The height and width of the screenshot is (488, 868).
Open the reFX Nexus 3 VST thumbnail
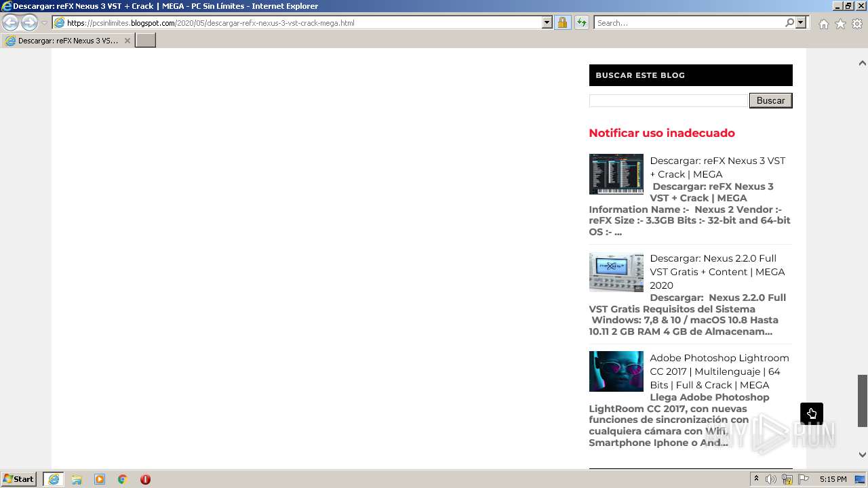[616, 174]
